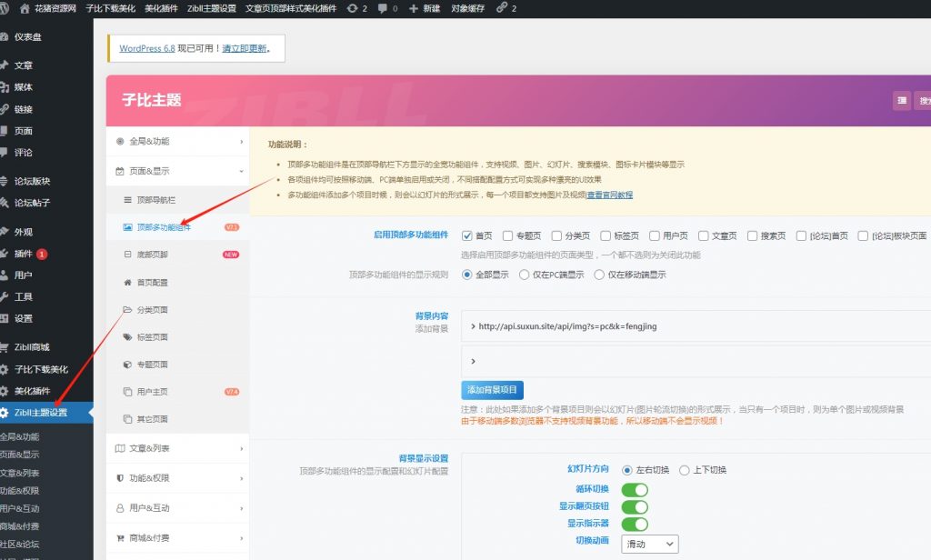Click the 分类页面 folder icon
Viewport: 931px width, 560px height.
coord(127,309)
